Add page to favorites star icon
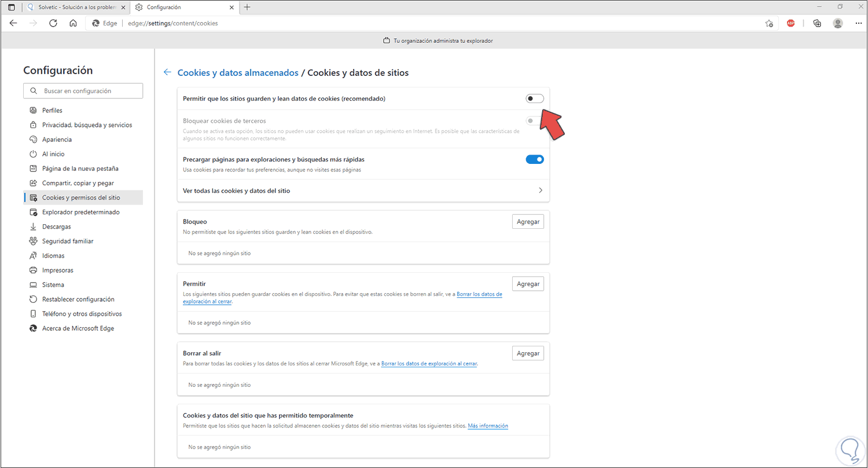 [769, 23]
